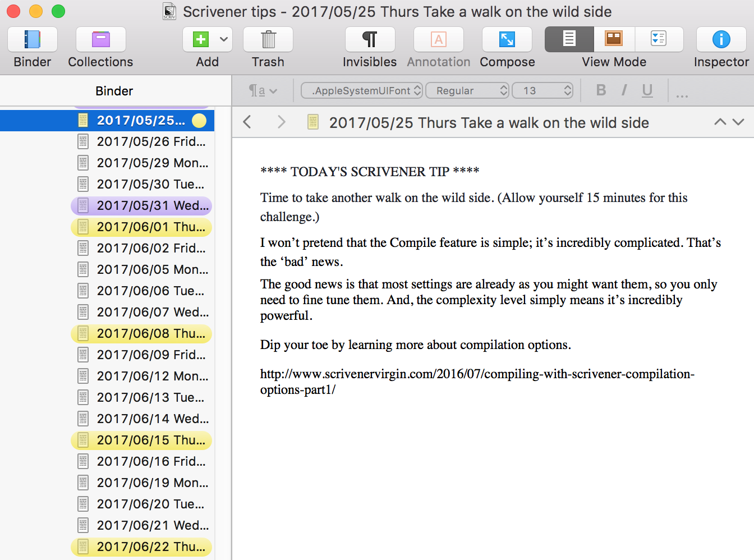Switch to outliner view mode
754x560 pixels.
pos(659,39)
